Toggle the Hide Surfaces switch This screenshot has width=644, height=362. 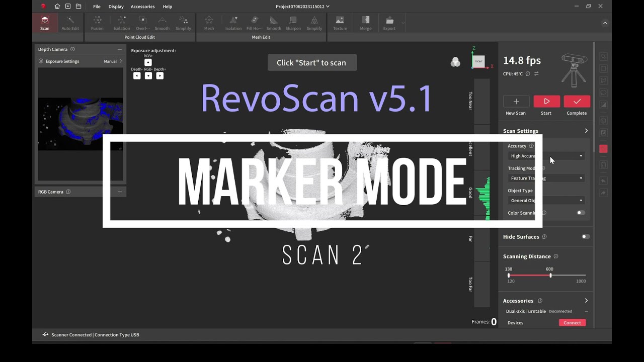586,236
